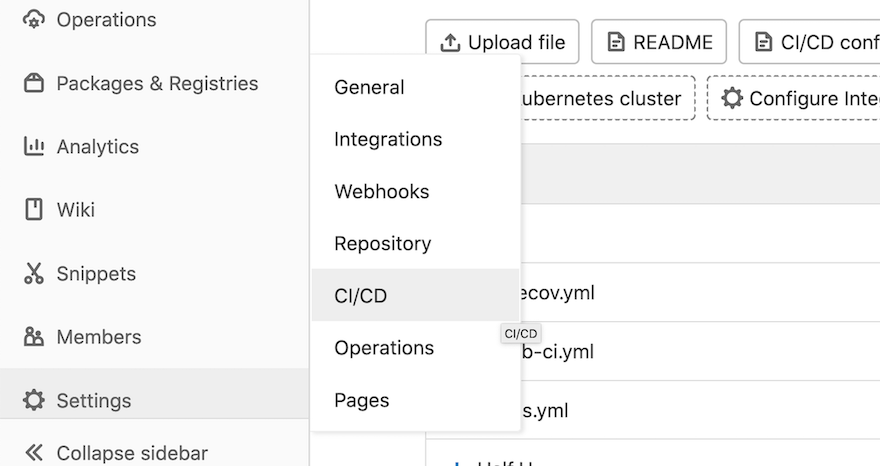Open Webhooks settings page

click(382, 191)
